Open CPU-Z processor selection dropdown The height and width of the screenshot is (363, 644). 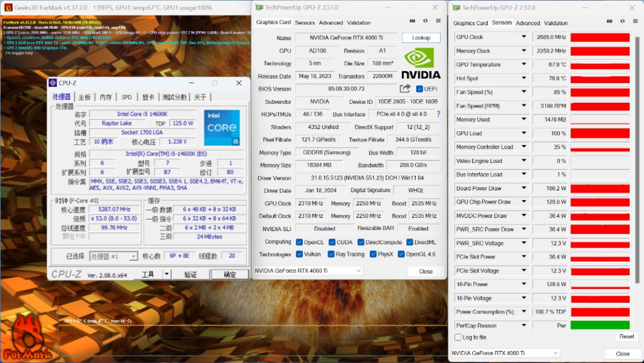pyautogui.click(x=133, y=256)
